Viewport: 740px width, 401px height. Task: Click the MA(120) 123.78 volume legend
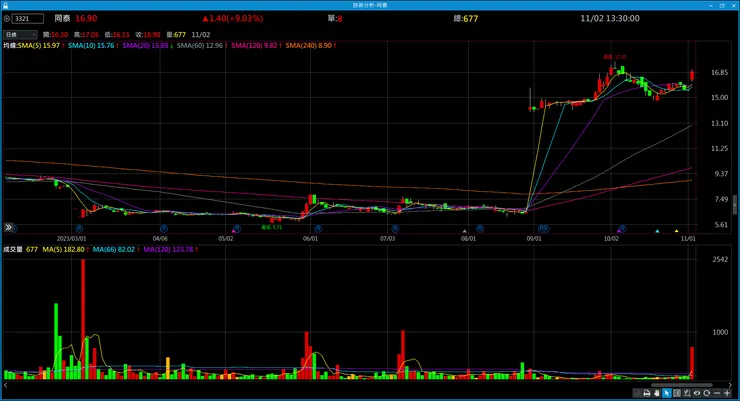tap(170, 250)
